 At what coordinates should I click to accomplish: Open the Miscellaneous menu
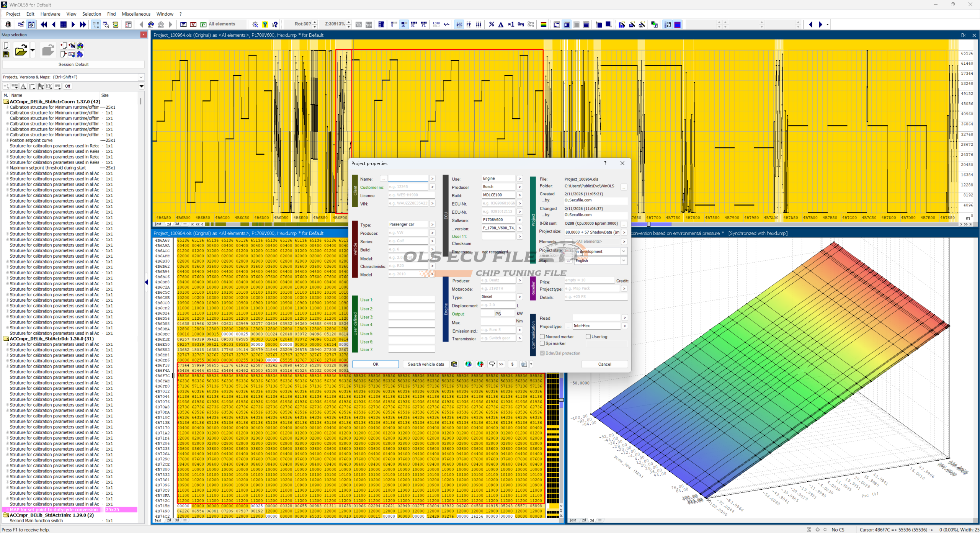pos(136,14)
